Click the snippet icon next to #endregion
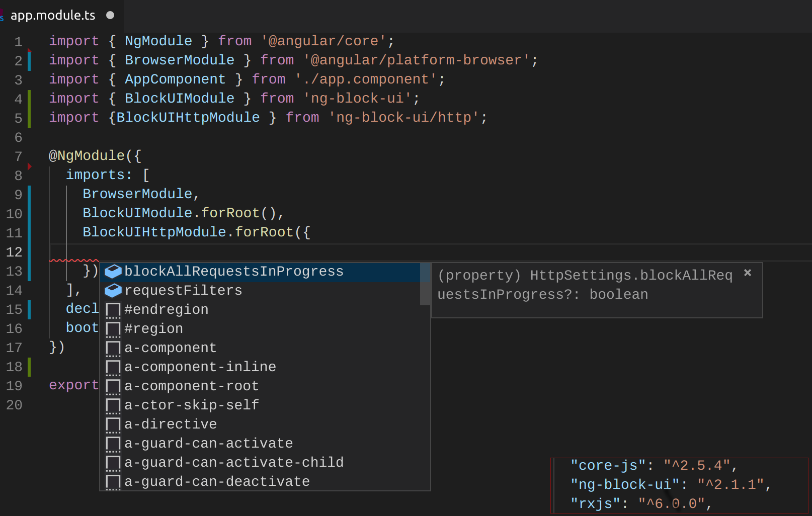 [x=113, y=309]
